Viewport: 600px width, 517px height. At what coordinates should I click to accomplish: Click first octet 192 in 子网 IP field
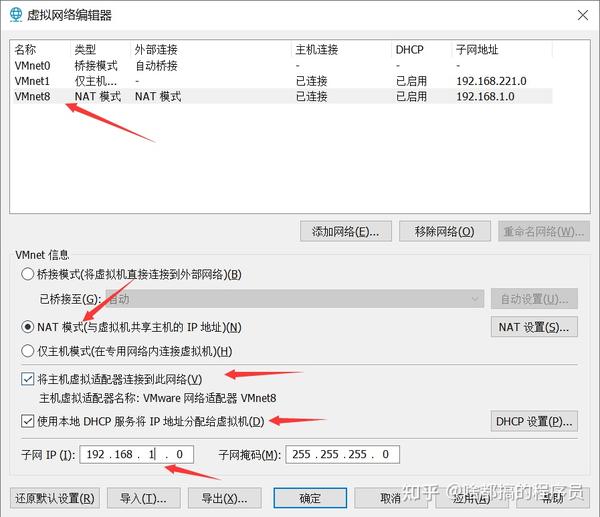pos(95,454)
